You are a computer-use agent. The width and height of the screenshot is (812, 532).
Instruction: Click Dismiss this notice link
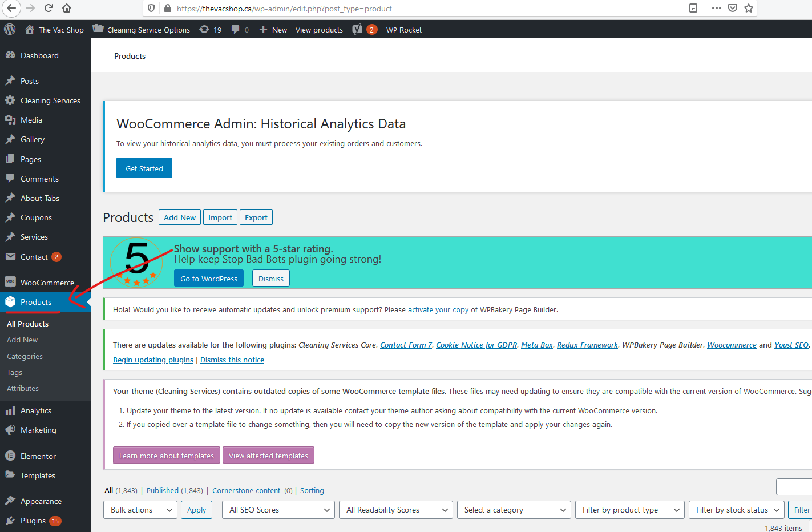(232, 360)
